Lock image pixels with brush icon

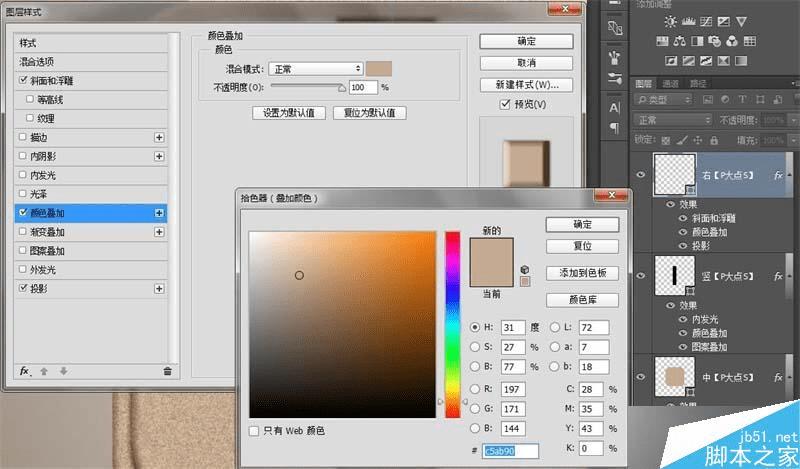(x=682, y=140)
